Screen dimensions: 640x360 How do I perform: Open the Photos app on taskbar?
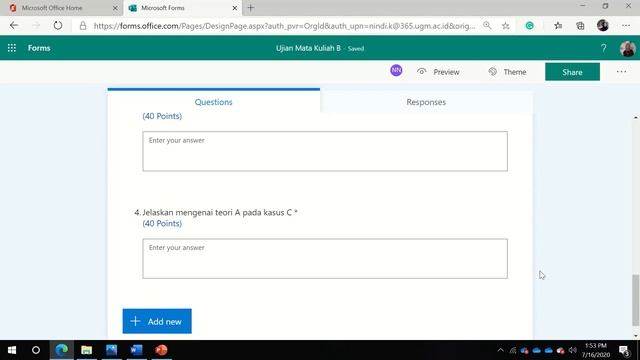point(111,350)
